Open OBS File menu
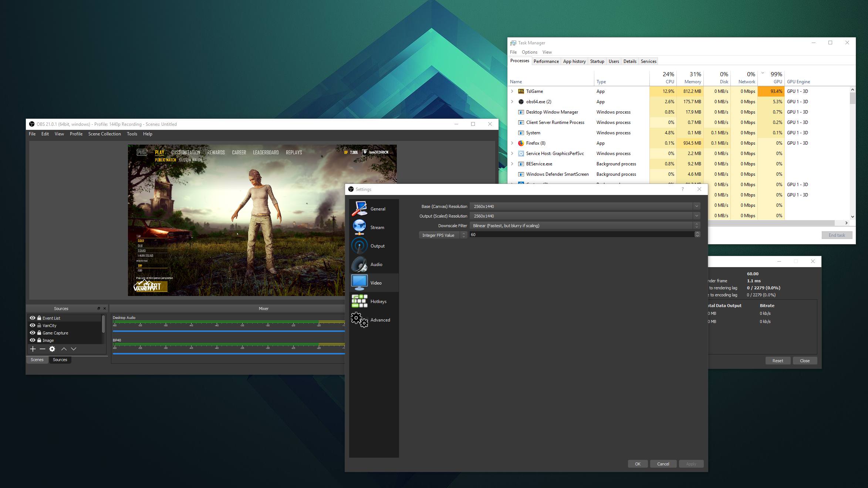The width and height of the screenshot is (868, 488). pyautogui.click(x=32, y=134)
